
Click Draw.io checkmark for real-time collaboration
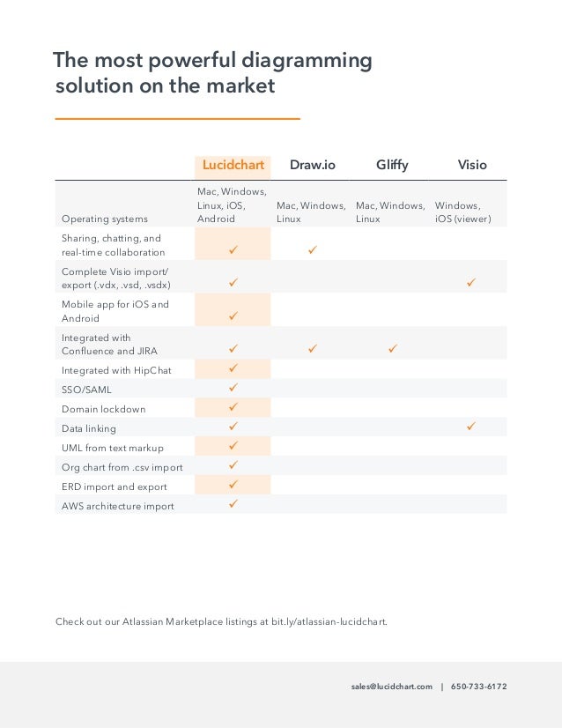click(313, 252)
